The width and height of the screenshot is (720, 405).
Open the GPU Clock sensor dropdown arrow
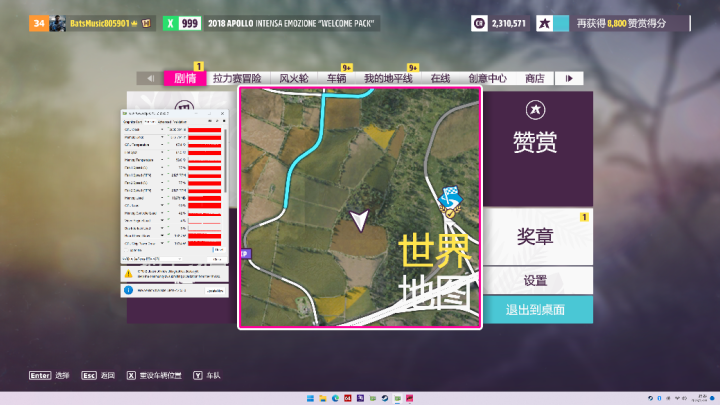coord(162,130)
